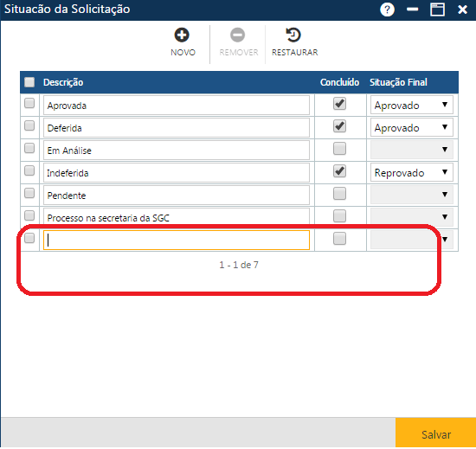Open Situação Final dropdown for Aprovada
The width and height of the screenshot is (476, 449).
click(x=412, y=105)
